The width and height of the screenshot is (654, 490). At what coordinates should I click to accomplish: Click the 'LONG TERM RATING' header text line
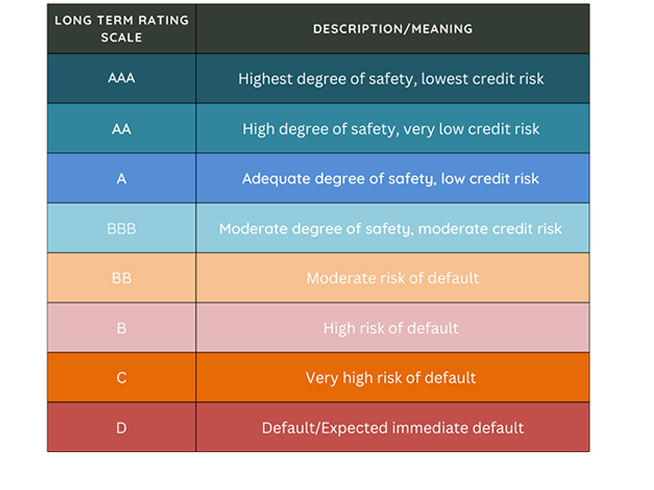[x=121, y=20]
